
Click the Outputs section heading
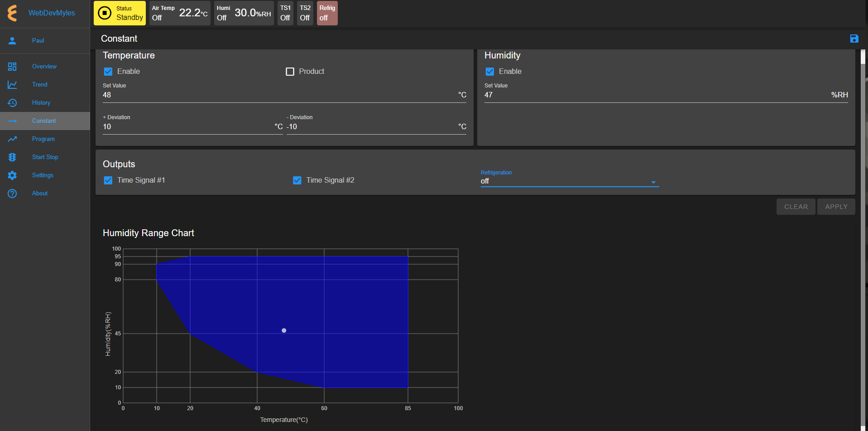[119, 164]
